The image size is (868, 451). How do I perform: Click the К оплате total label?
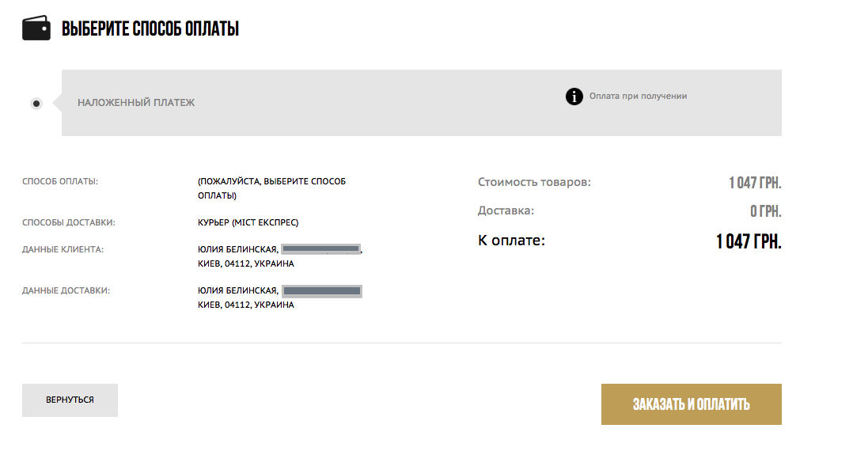coord(511,240)
